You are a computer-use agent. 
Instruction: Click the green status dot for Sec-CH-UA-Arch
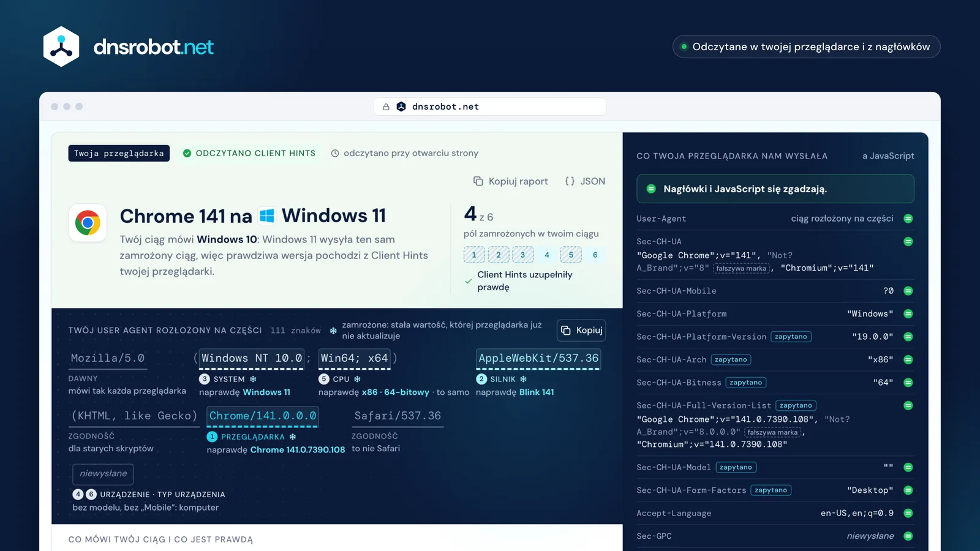(908, 359)
